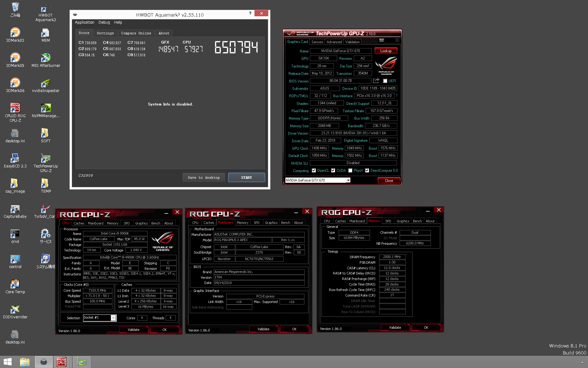Viewport: 588px width, 368px height.
Task: Switch to Settings tab in Aquamark
Action: pos(105,33)
